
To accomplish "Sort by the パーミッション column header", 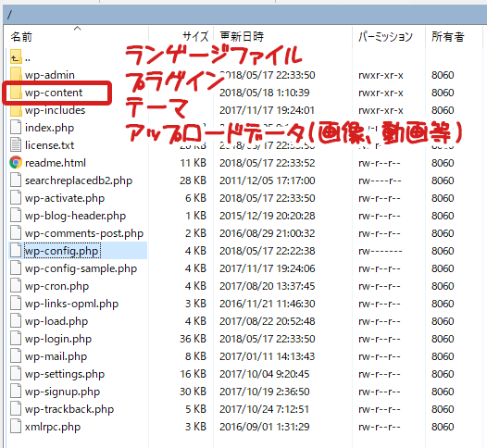I will tap(385, 37).
